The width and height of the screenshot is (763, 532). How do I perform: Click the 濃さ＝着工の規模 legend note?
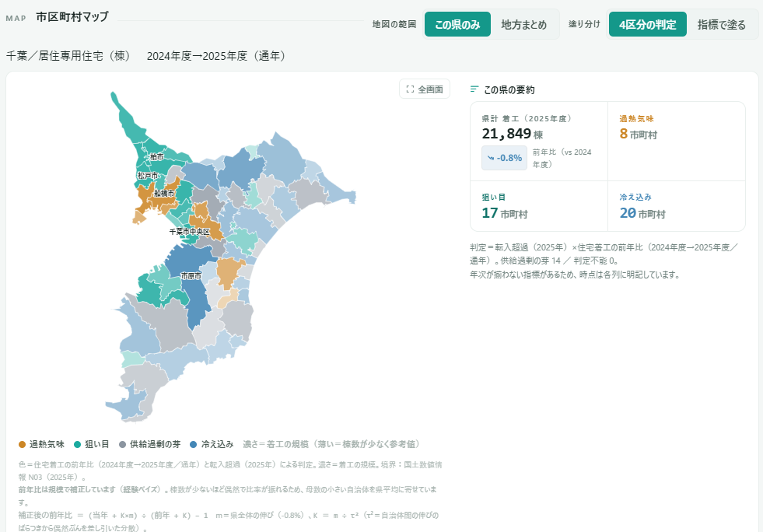point(332,444)
